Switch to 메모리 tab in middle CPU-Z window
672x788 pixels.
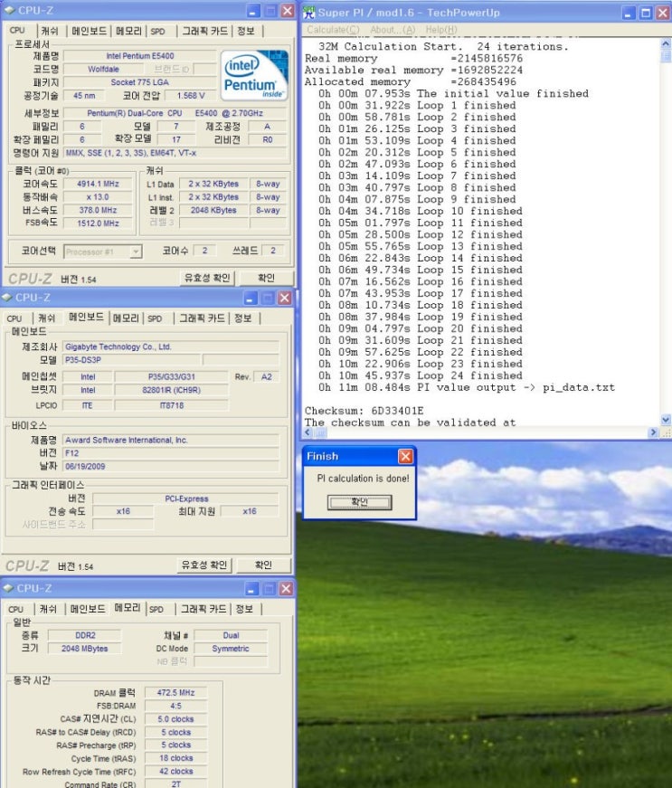[x=126, y=318]
